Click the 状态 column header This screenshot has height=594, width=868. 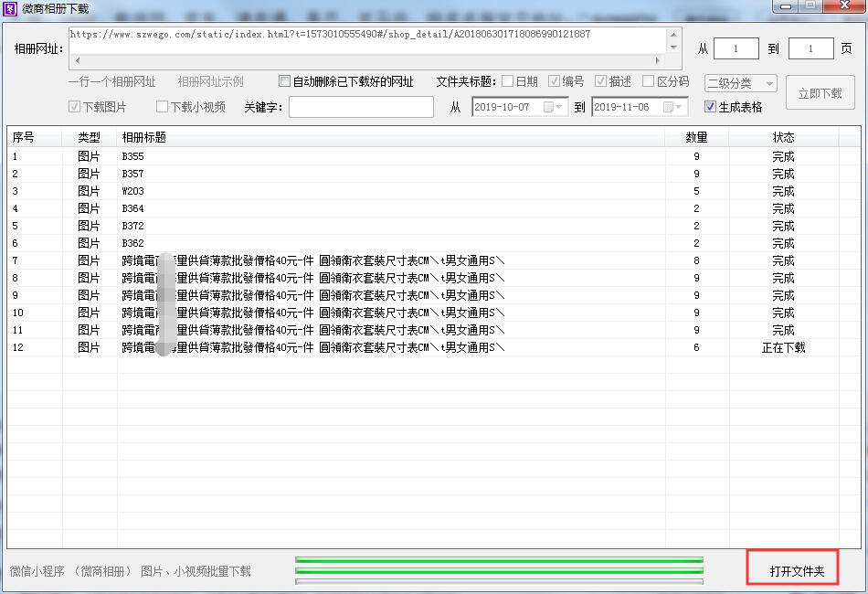coord(783,137)
